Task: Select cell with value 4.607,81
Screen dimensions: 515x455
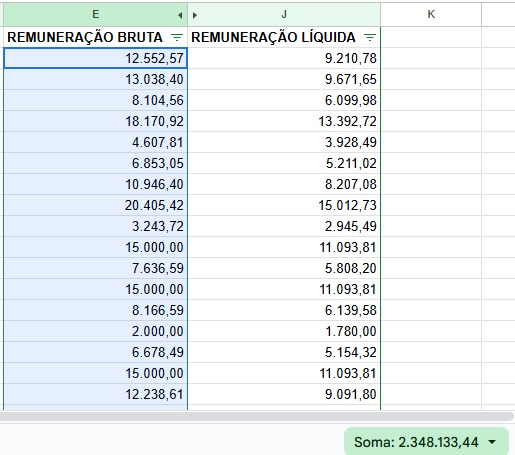Action: (95, 142)
